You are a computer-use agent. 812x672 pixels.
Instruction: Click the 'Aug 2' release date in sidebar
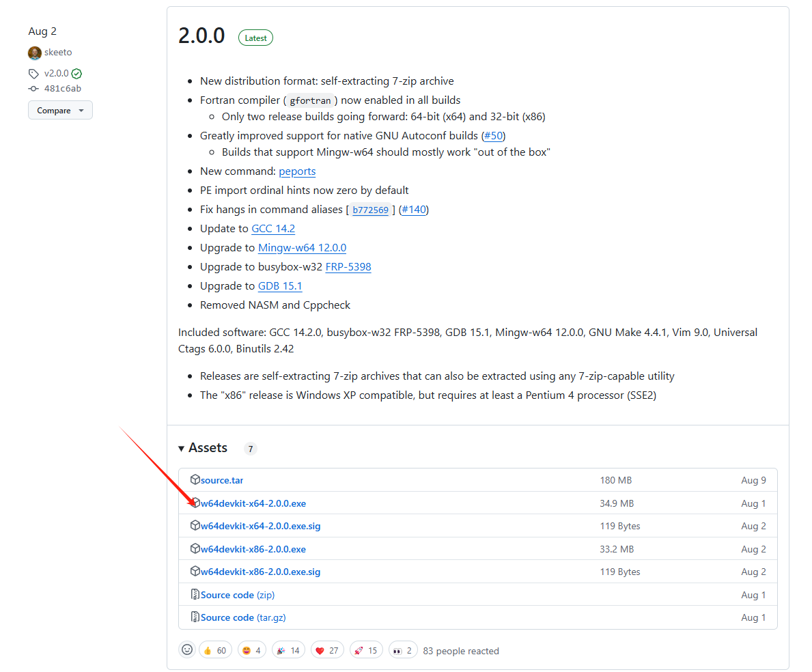click(42, 31)
